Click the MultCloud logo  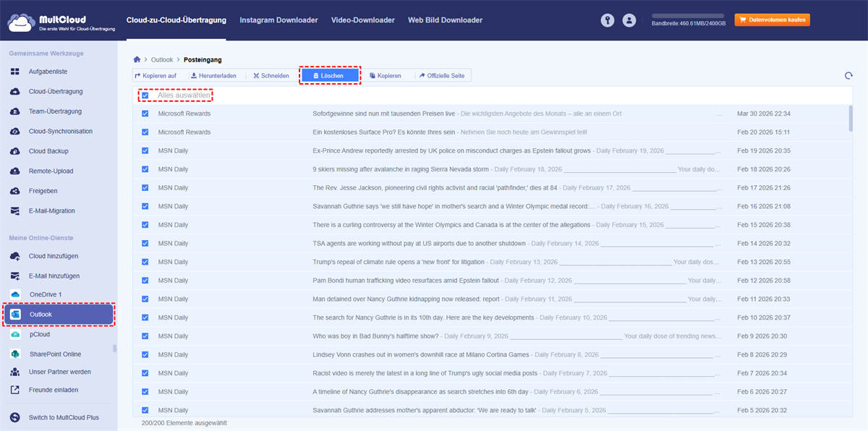tap(61, 21)
